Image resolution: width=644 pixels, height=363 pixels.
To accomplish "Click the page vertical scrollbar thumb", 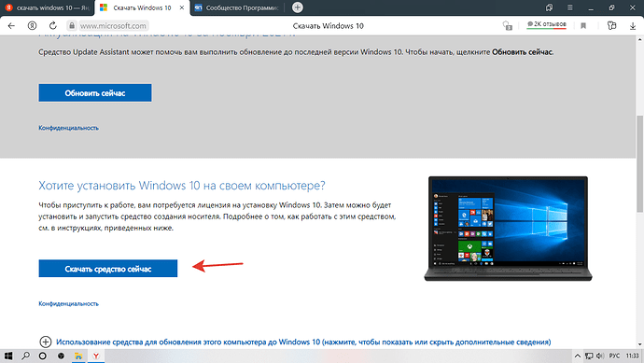I will (x=640, y=164).
